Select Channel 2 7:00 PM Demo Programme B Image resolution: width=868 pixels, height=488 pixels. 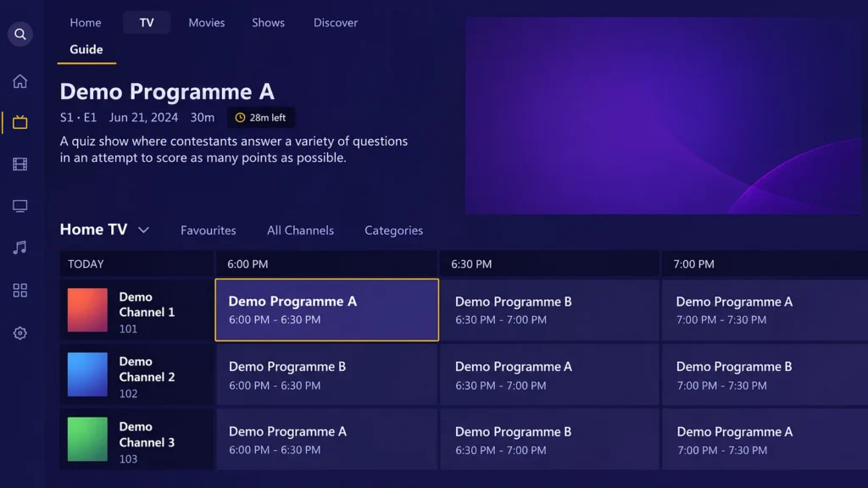[x=765, y=374]
